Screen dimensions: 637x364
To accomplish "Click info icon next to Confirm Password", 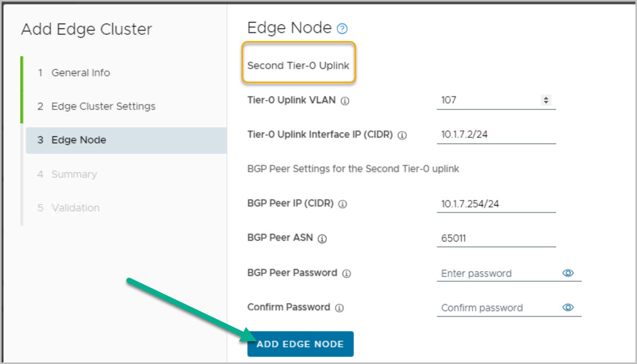I will point(340,308).
